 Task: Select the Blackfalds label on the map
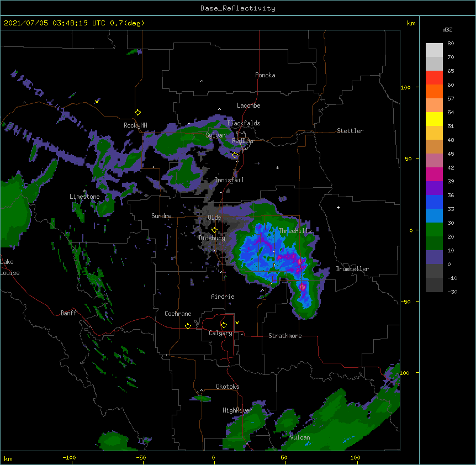tap(244, 123)
